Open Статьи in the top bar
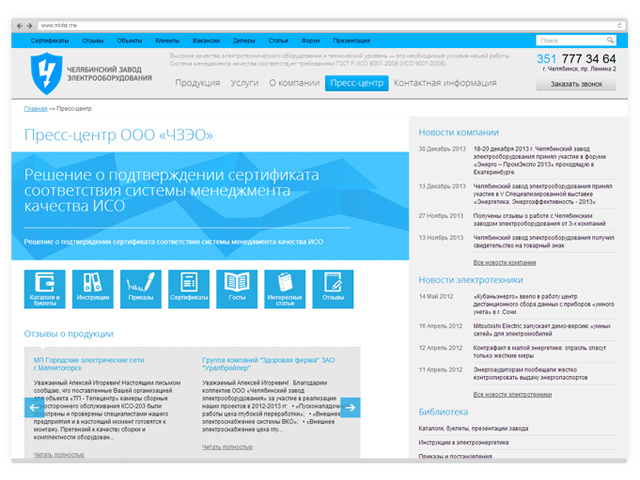 point(278,40)
